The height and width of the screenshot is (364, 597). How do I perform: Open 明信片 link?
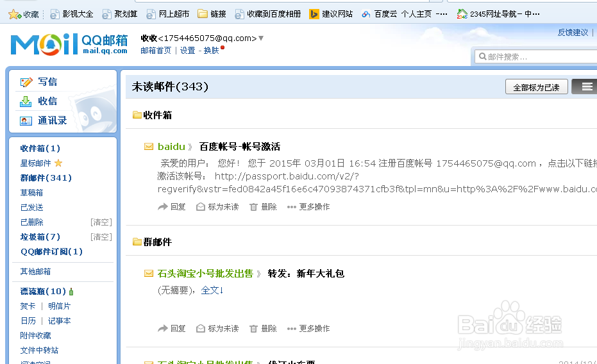(x=59, y=306)
